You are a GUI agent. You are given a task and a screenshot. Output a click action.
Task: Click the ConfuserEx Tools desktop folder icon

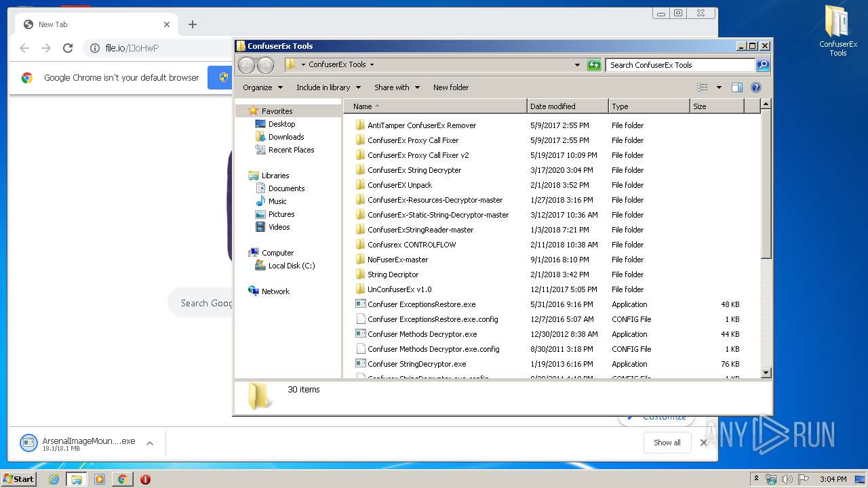837,30
